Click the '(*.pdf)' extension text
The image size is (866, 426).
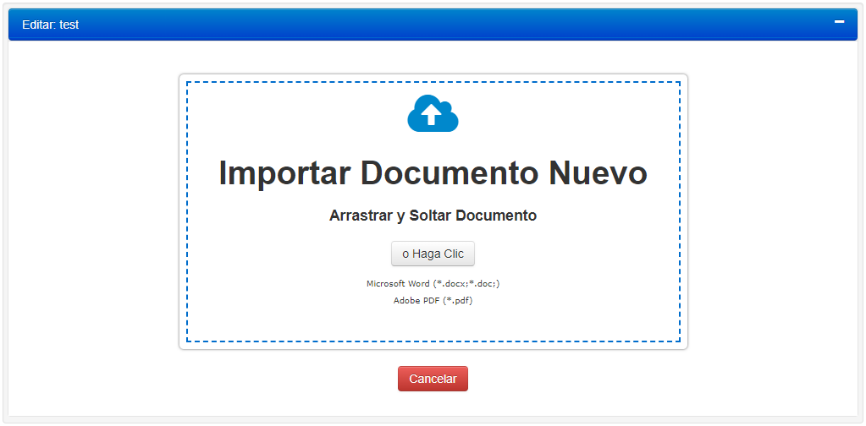pos(457,301)
